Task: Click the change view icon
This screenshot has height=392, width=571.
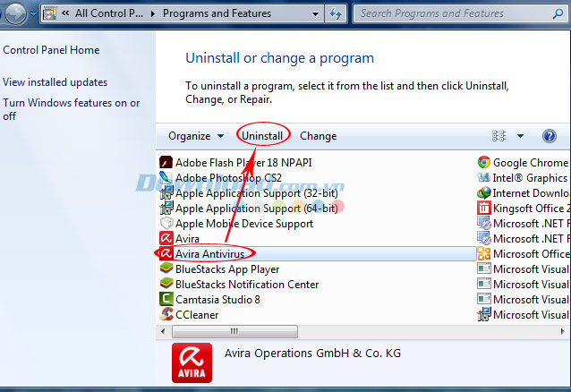Action: pyautogui.click(x=499, y=136)
